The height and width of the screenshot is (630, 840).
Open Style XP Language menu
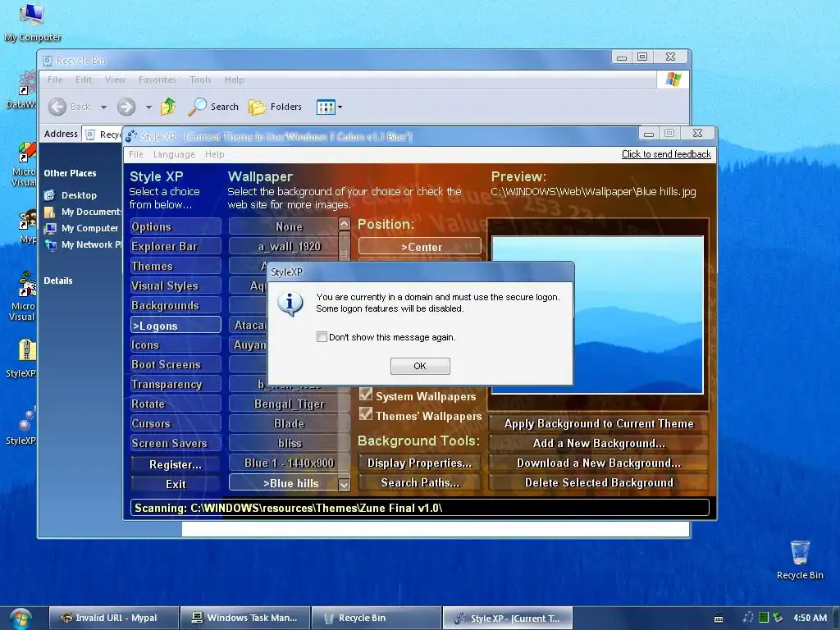pos(174,154)
